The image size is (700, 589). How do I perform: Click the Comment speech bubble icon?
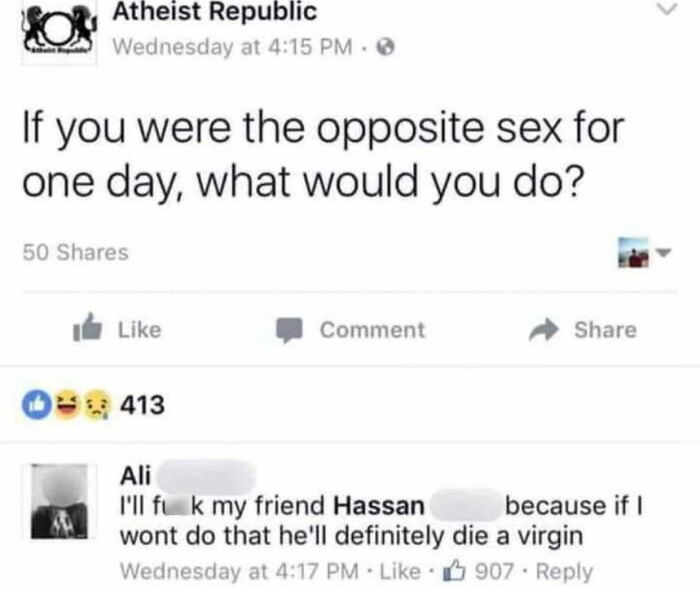tap(290, 330)
